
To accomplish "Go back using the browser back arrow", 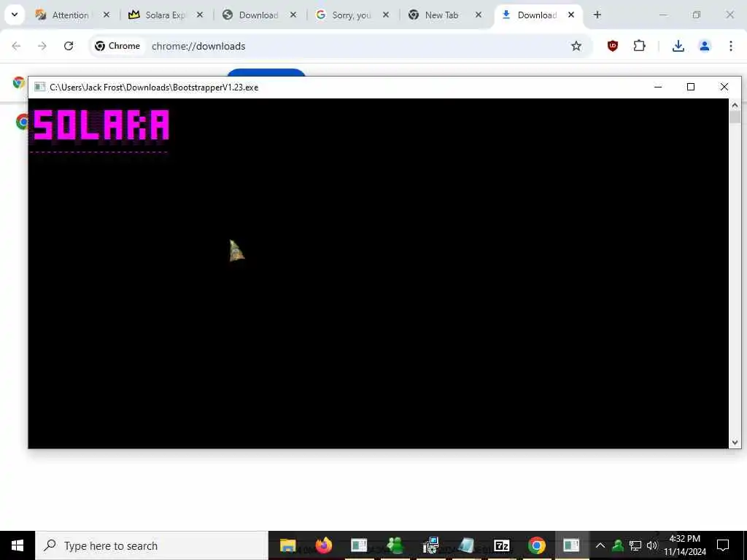I will coord(16,46).
